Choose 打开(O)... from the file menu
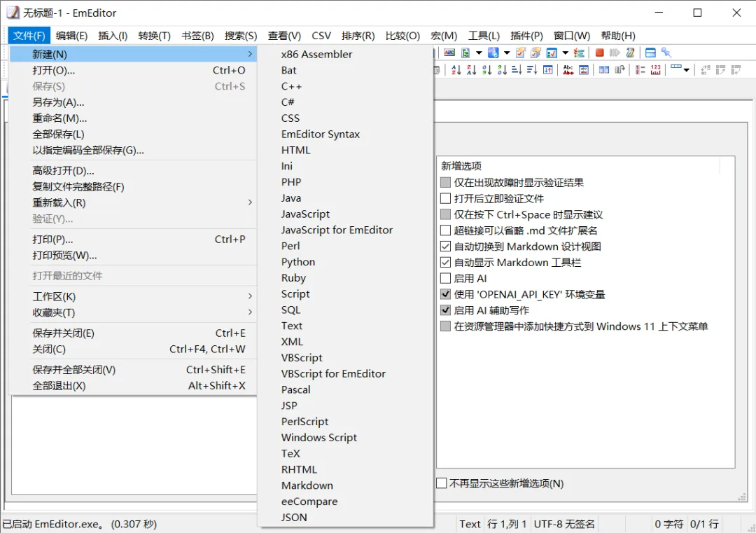 coord(133,71)
